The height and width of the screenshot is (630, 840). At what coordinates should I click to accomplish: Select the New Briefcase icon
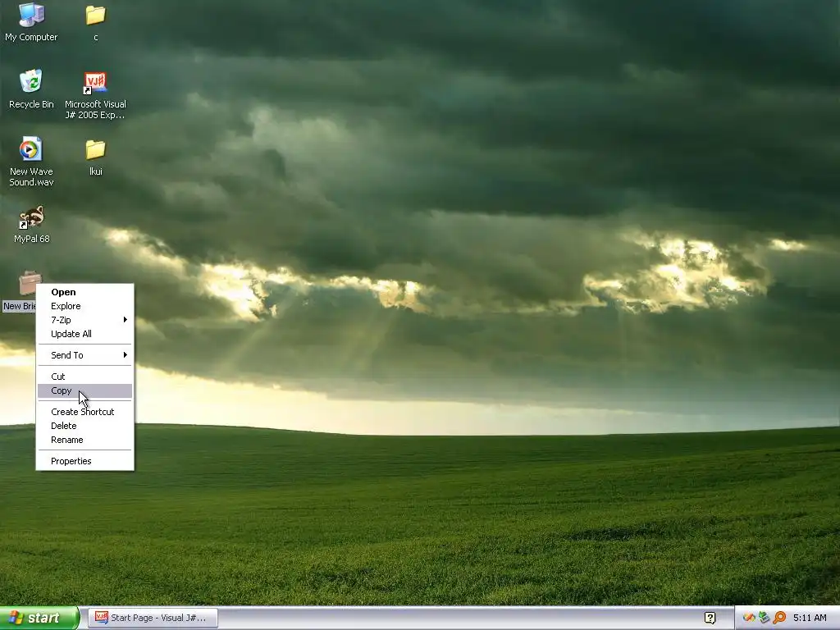(x=21, y=291)
